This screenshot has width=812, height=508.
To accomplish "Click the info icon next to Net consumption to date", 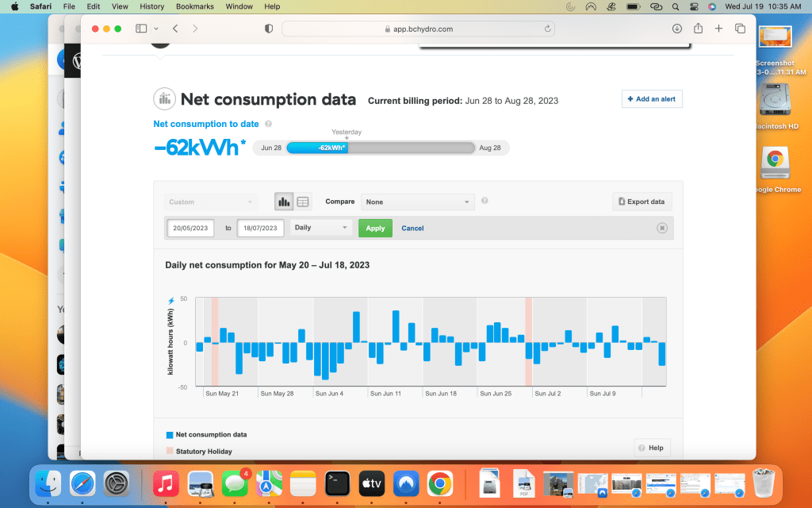I will pyautogui.click(x=269, y=124).
